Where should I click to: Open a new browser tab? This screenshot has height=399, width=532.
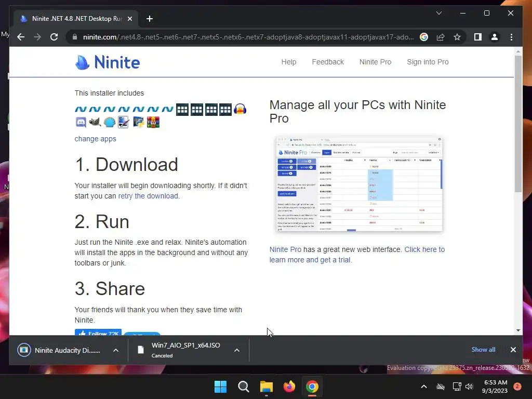(x=149, y=19)
